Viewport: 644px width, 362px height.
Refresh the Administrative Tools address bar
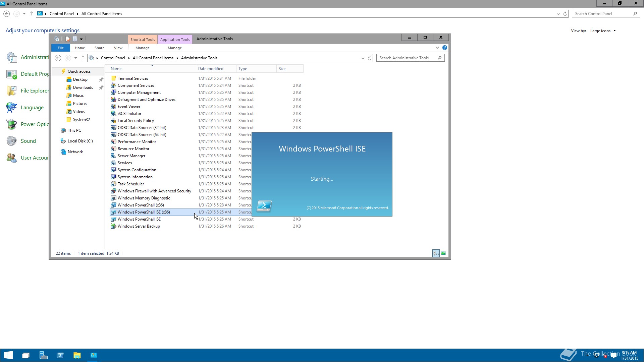tap(370, 58)
